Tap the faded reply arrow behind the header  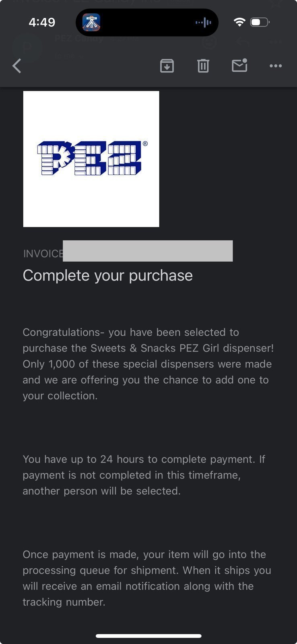pos(242,41)
